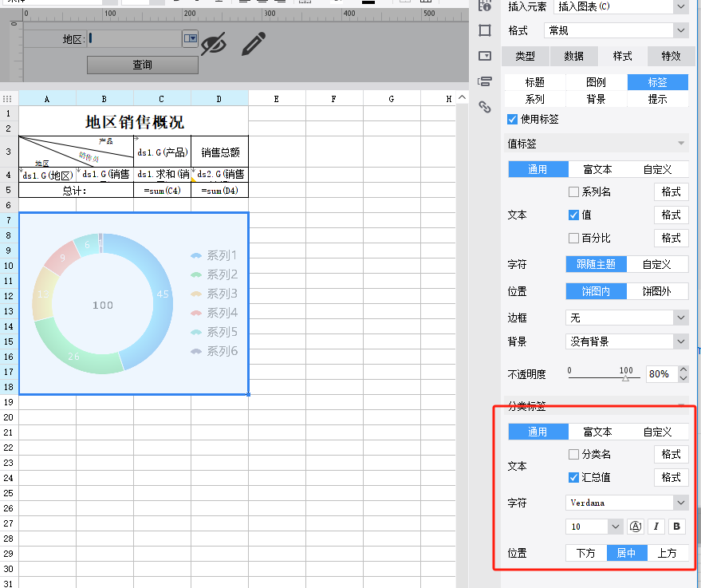The width and height of the screenshot is (701, 588).
Task: Toggle bold for category label font
Action: click(677, 527)
